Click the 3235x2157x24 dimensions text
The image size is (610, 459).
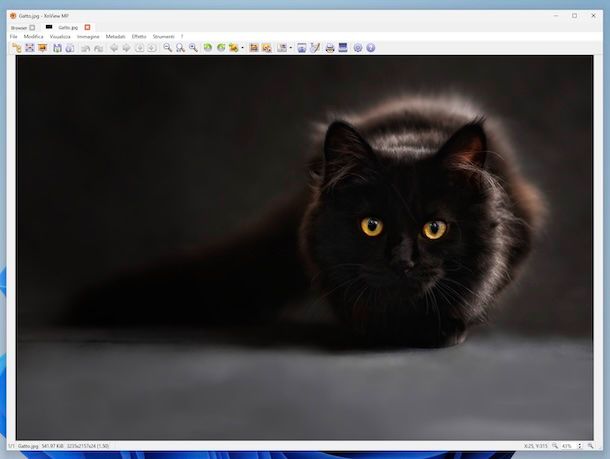88,446
